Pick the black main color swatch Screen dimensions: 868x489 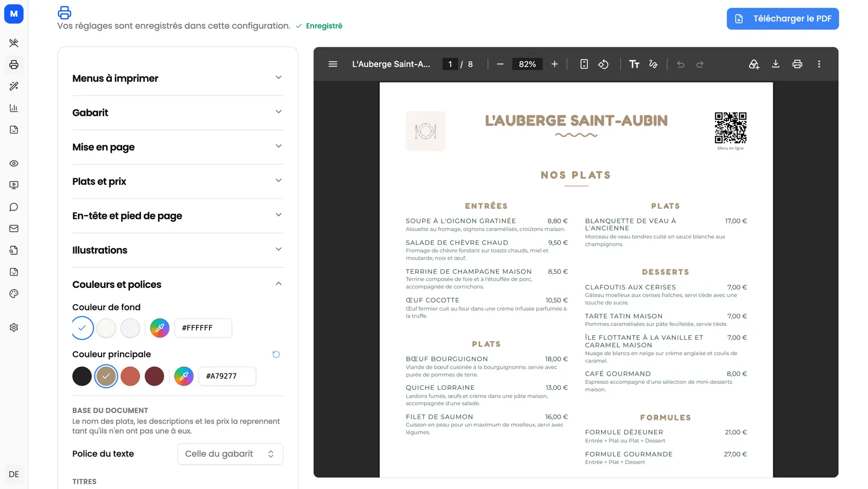click(x=82, y=376)
